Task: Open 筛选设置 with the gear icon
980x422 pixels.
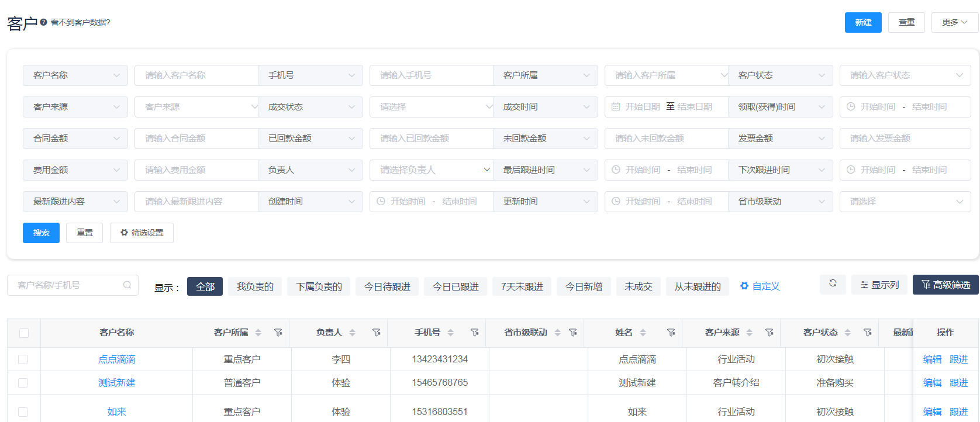Action: (142, 233)
